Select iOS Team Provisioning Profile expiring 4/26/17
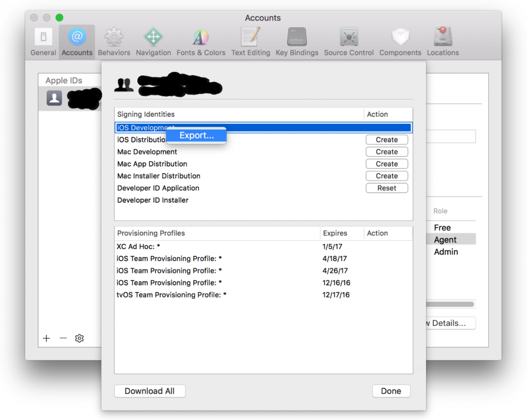 [x=263, y=271]
